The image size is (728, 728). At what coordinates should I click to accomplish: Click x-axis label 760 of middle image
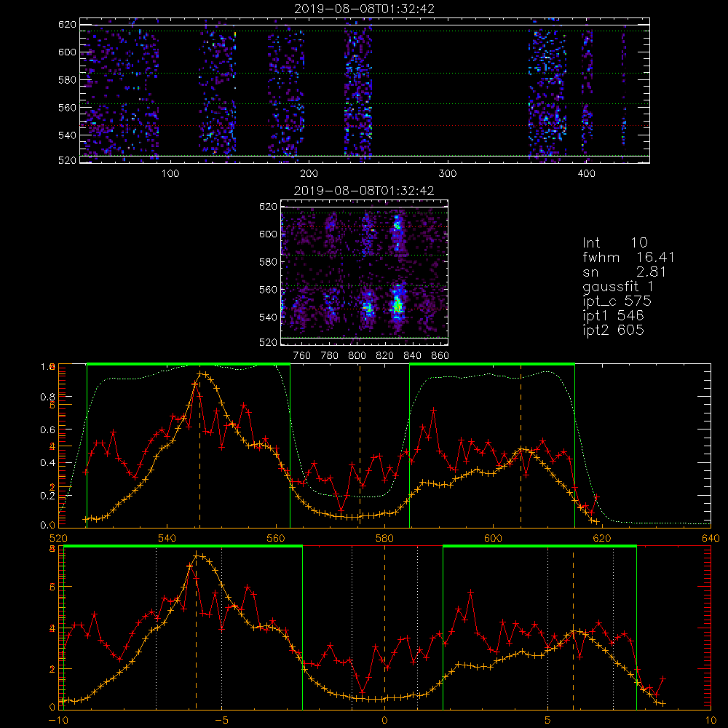302,356
